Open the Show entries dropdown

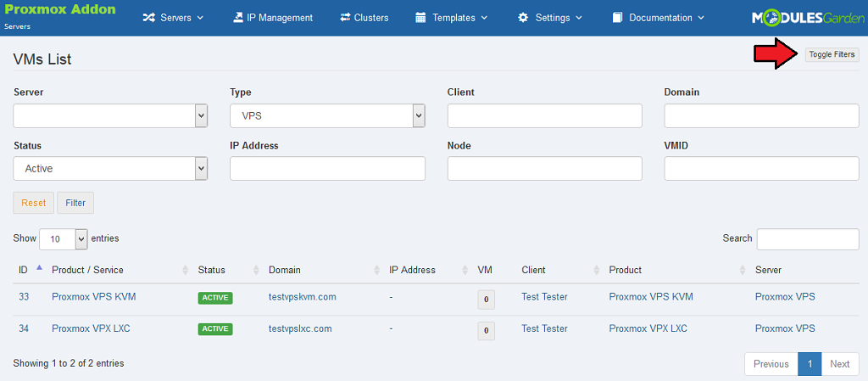(x=64, y=238)
